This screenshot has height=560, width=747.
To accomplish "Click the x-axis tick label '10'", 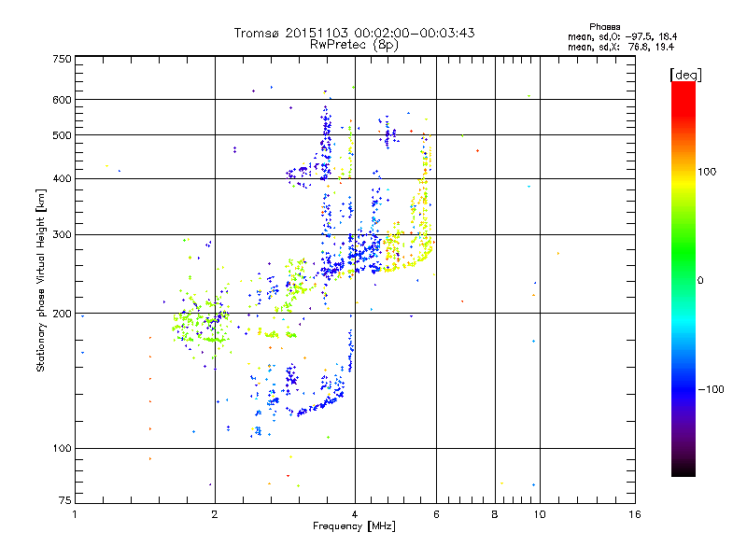I will pos(540,514).
